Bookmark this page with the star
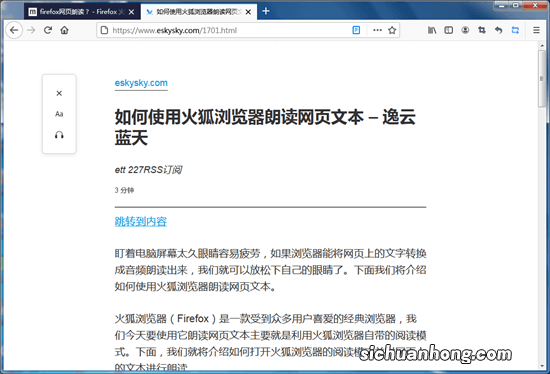Viewport: 550px width, 374px height. coord(392,30)
